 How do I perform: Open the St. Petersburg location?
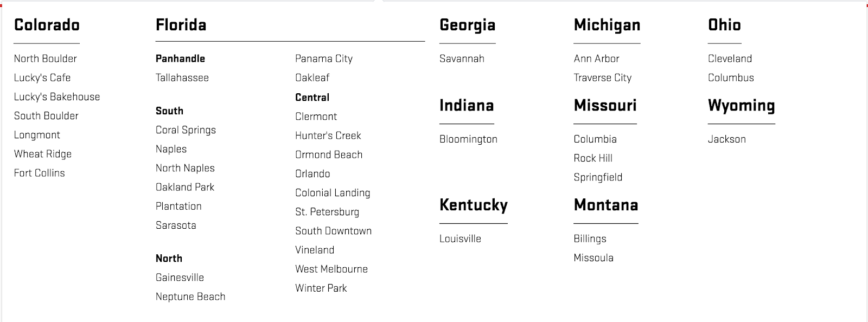tap(327, 212)
